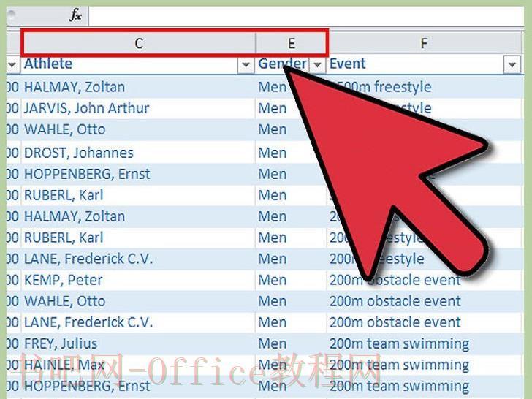Click Men in the FREY, Julius row
Screen dimensions: 532x399
point(273,343)
